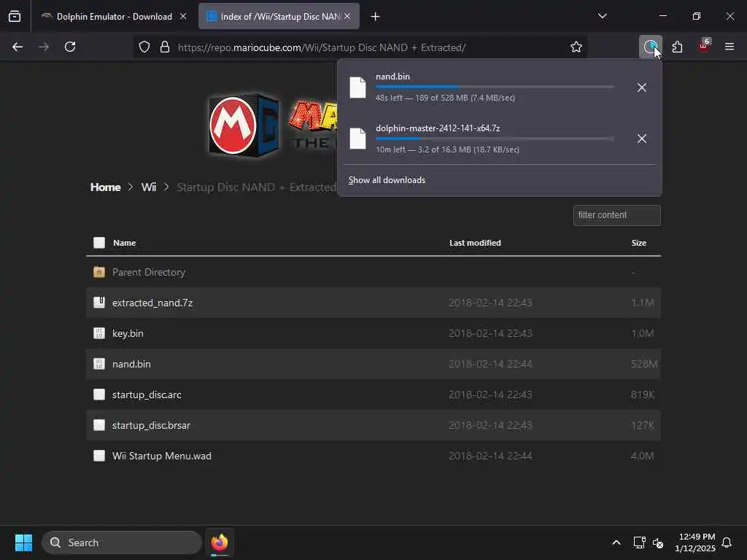
Task: Click the 1.1M size of extracted_nand.7z
Action: tap(643, 303)
